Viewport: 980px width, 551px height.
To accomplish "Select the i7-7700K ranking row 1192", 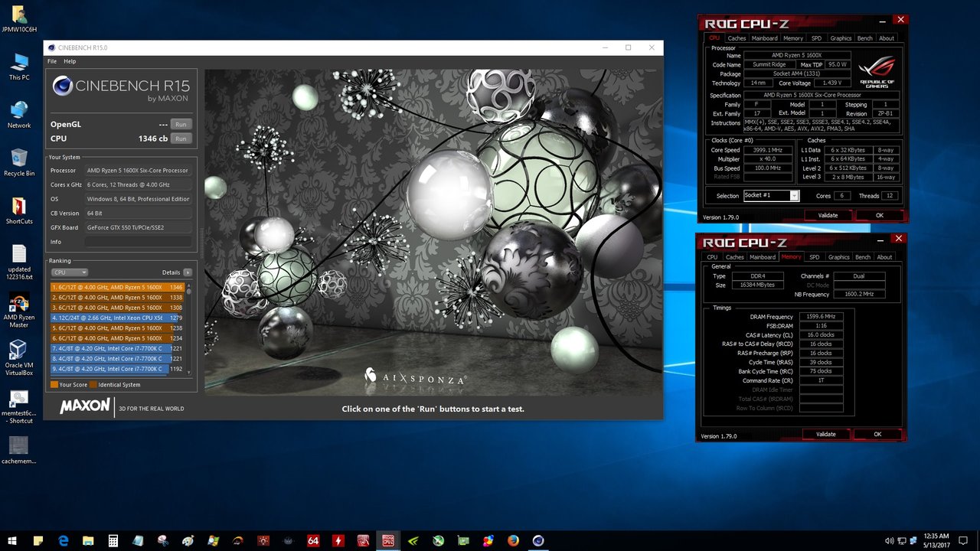I will 117,369.
